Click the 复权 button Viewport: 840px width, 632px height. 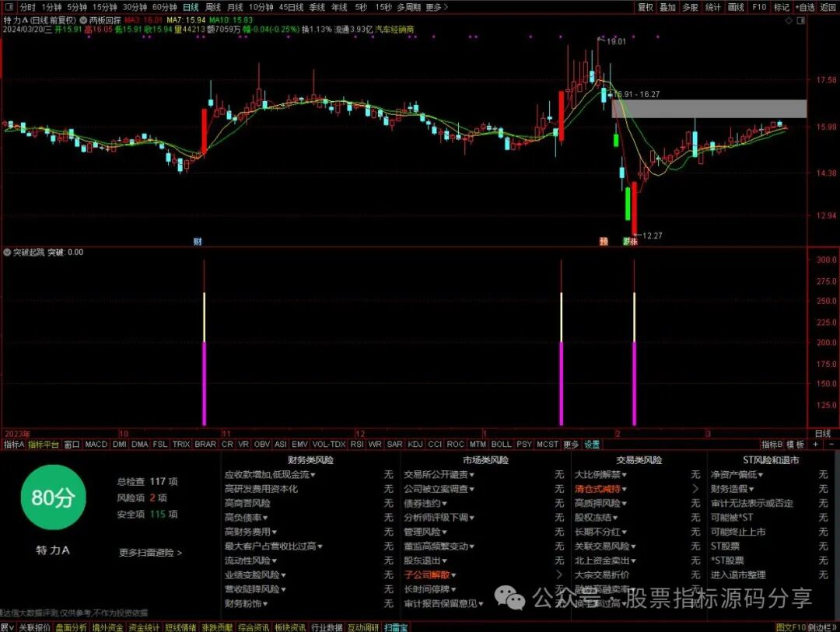pyautogui.click(x=646, y=7)
